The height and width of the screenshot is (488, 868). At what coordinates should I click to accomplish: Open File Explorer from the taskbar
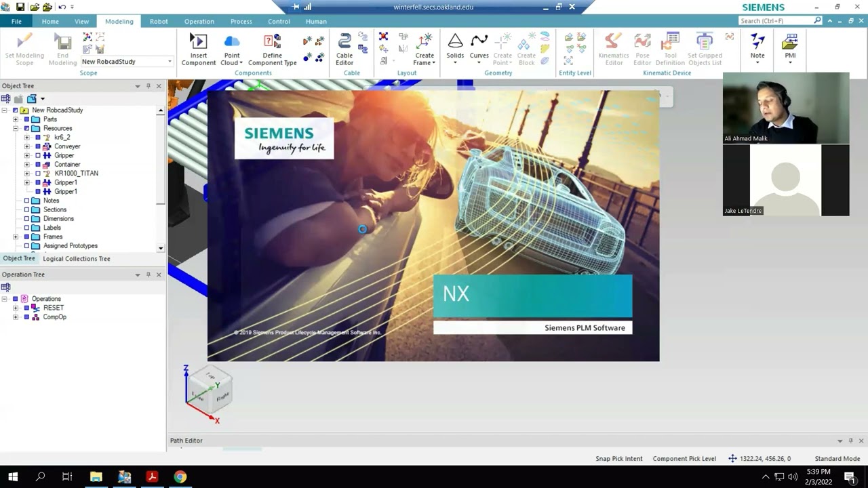tap(96, 476)
